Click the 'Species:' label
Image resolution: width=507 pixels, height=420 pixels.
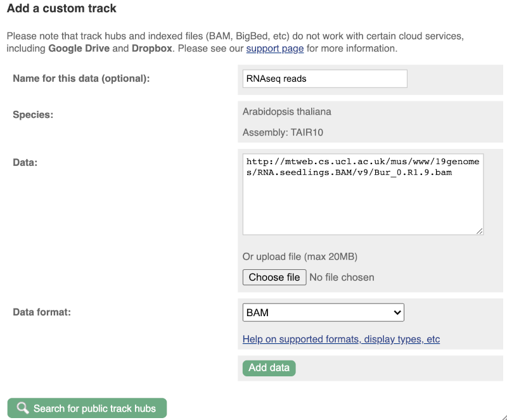coord(33,115)
